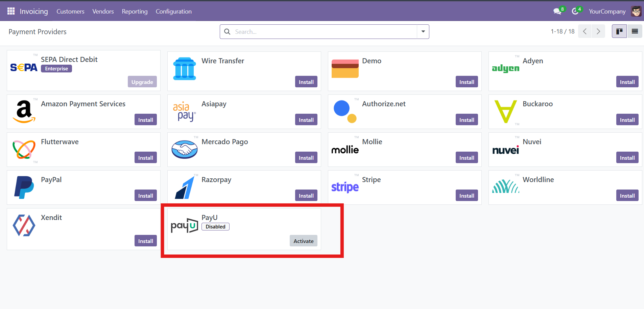Open the Customers menu
This screenshot has height=309, width=644.
coord(70,11)
